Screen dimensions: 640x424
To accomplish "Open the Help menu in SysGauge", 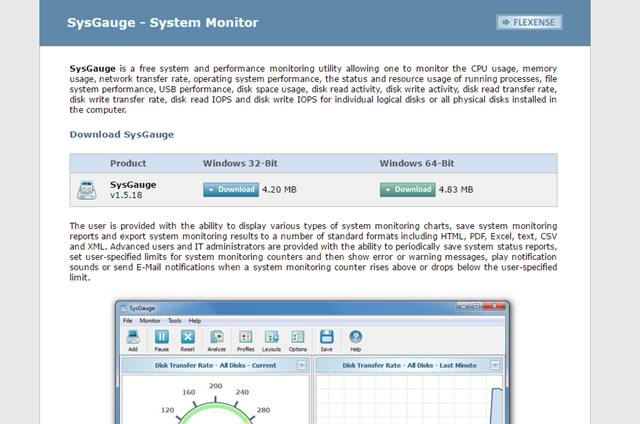I will tap(195, 321).
